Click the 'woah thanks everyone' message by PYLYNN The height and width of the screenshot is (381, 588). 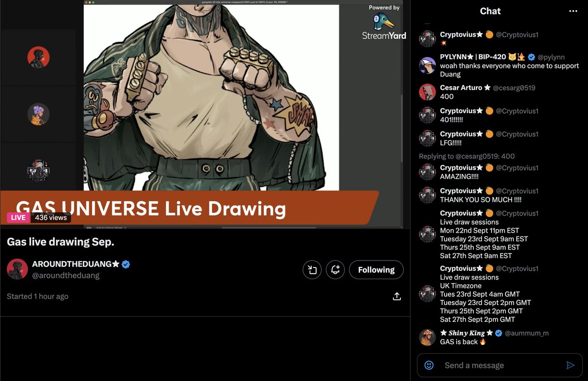coord(510,70)
